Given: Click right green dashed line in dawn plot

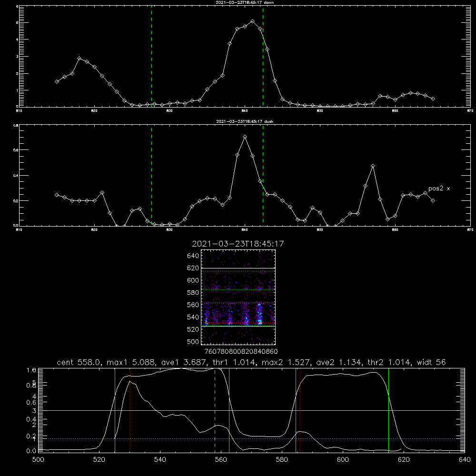Looking at the screenshot, I should pyautogui.click(x=263, y=56).
